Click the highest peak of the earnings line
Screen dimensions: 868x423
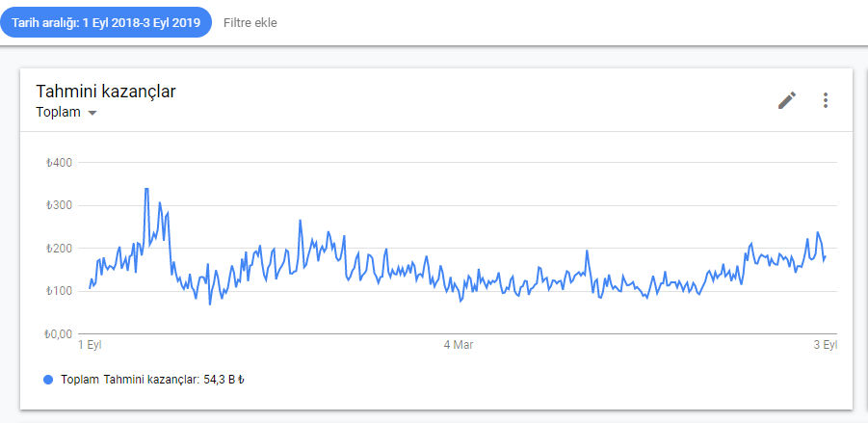tap(146, 189)
